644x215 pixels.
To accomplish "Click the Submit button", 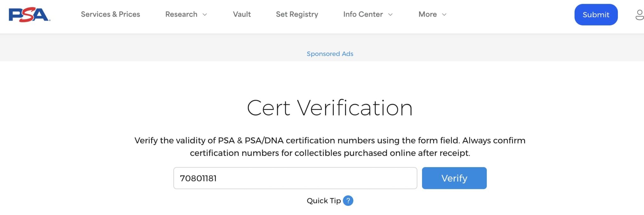I will [x=596, y=14].
